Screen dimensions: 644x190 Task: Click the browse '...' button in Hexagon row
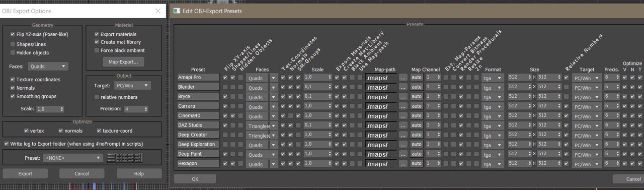click(404, 163)
